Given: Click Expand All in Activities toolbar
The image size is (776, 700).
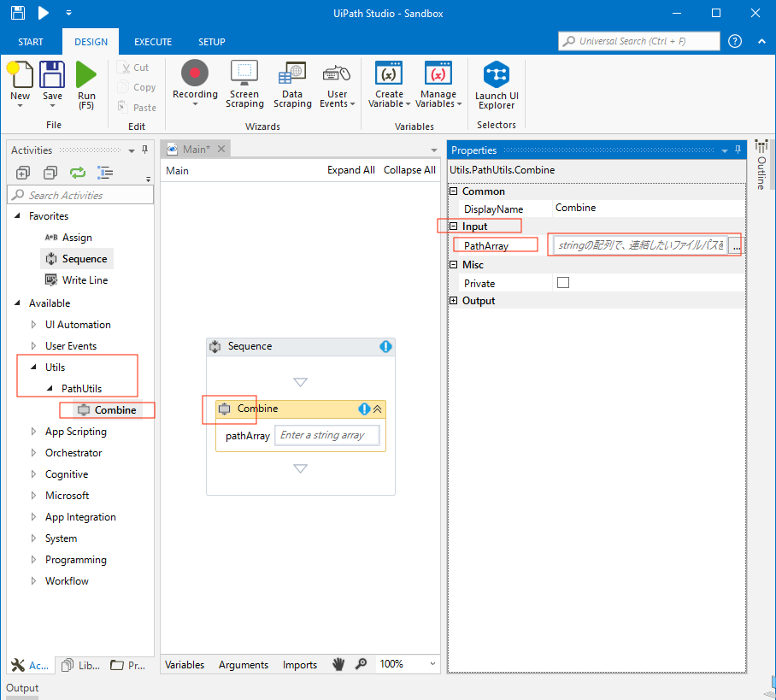Looking at the screenshot, I should pos(23,173).
